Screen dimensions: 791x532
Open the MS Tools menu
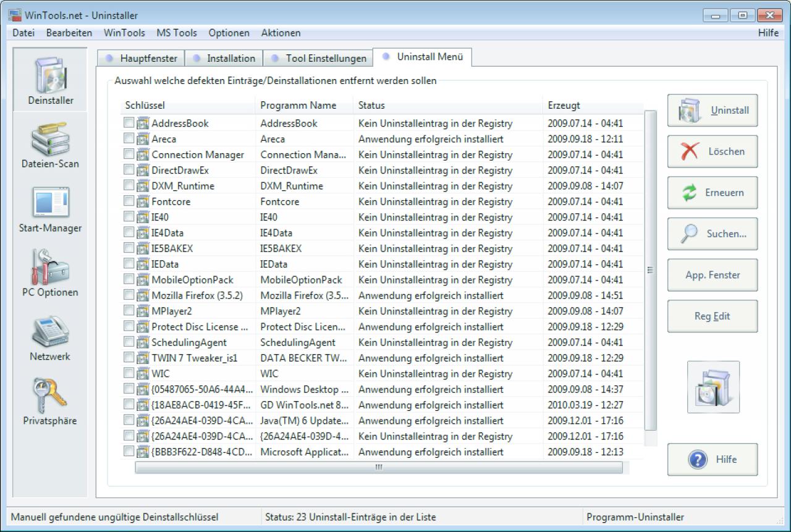177,33
